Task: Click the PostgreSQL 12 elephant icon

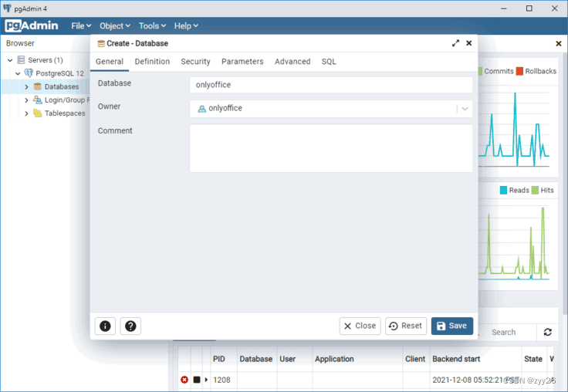Action: point(29,73)
